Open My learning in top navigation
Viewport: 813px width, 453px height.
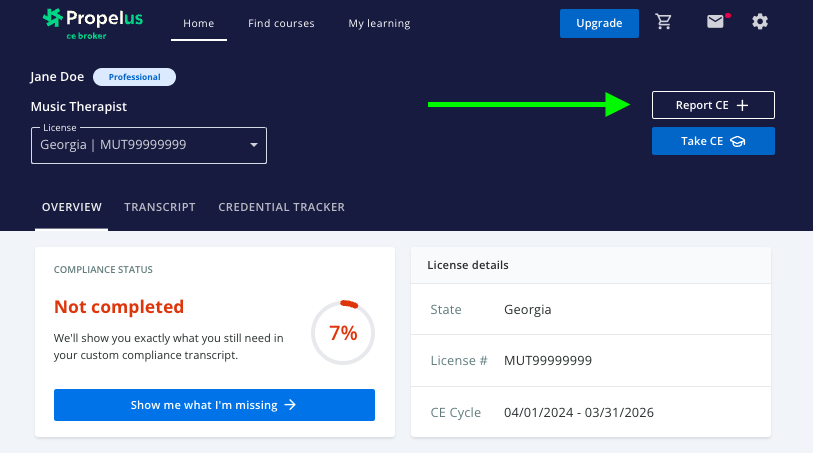pos(379,23)
